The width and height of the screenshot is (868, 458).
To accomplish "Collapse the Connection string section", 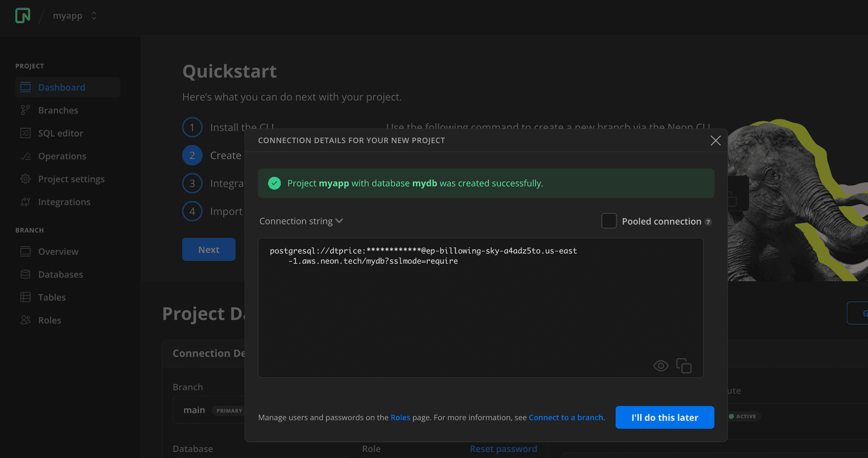I will point(339,220).
